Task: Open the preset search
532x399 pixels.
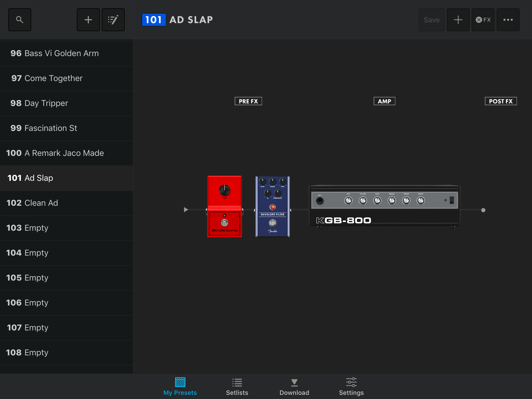Action: (x=20, y=20)
